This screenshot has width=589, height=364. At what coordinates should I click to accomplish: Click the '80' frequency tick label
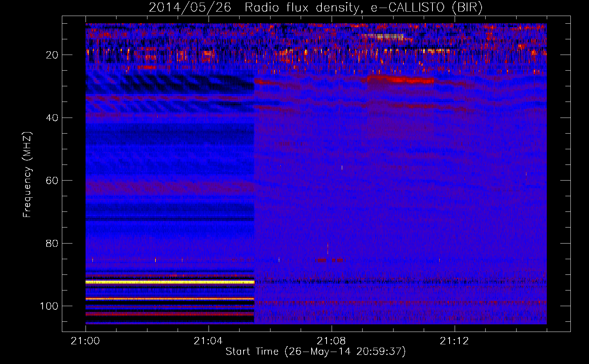(x=52, y=244)
